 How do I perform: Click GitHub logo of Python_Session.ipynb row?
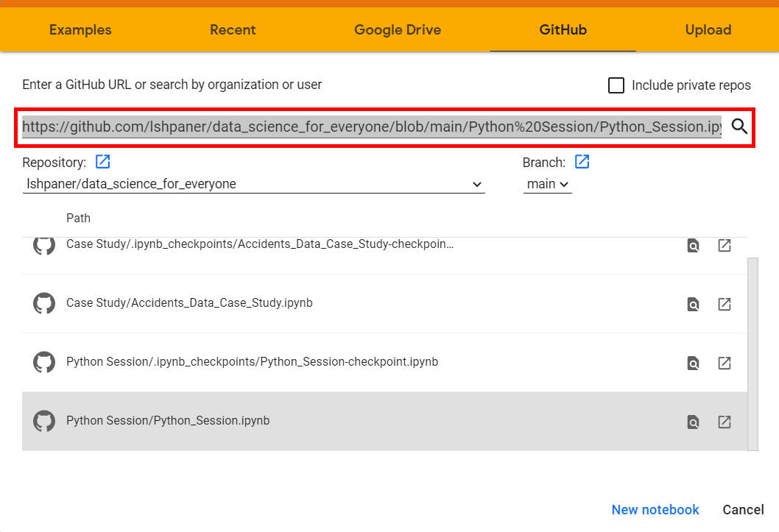(44, 421)
